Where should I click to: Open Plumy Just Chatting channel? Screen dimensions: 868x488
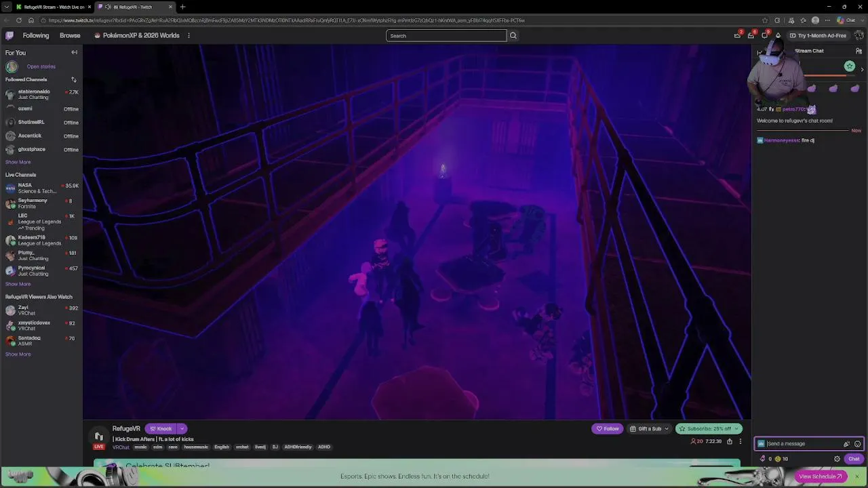click(x=41, y=256)
